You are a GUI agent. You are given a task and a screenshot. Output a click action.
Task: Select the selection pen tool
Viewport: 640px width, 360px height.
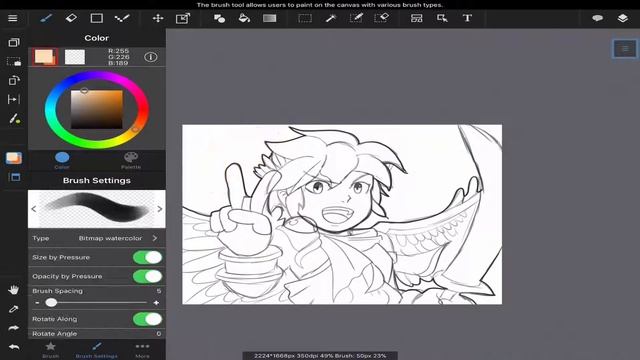pos(356,18)
